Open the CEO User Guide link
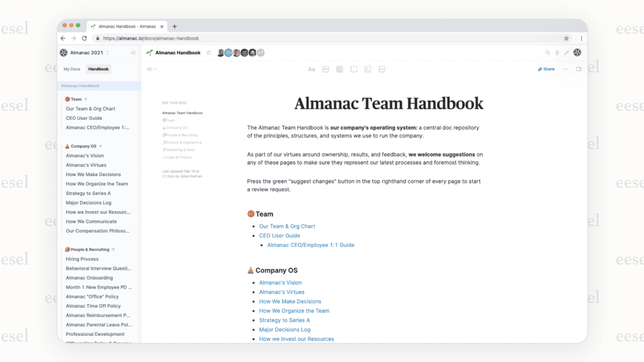The width and height of the screenshot is (644, 362). [x=279, y=236]
